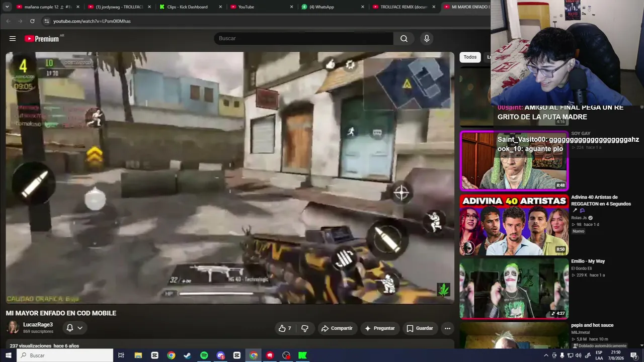Click the Preguntar ask button
The image size is (644, 362).
point(379,328)
